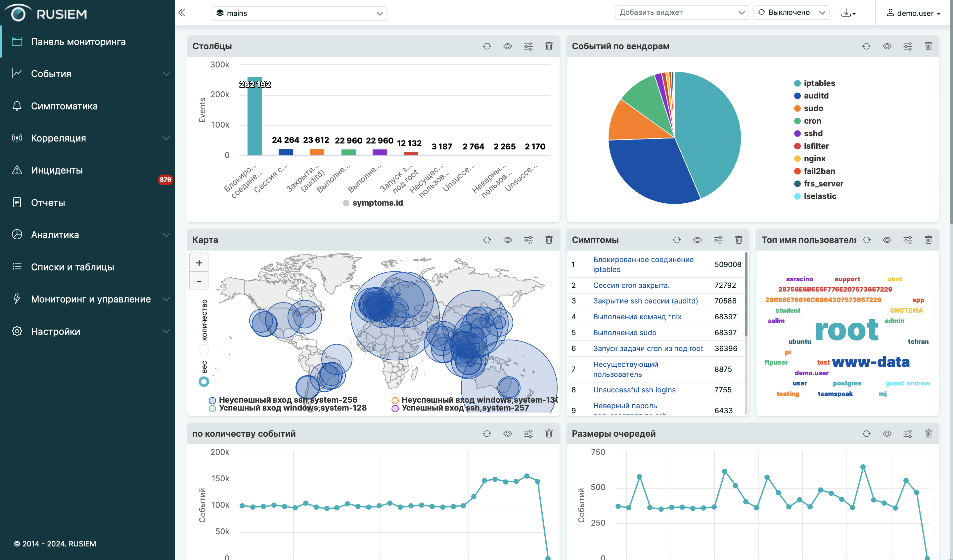Image resolution: width=953 pixels, height=560 pixels.
Task: Delete the Событий по вендорам widget
Action: [x=928, y=46]
